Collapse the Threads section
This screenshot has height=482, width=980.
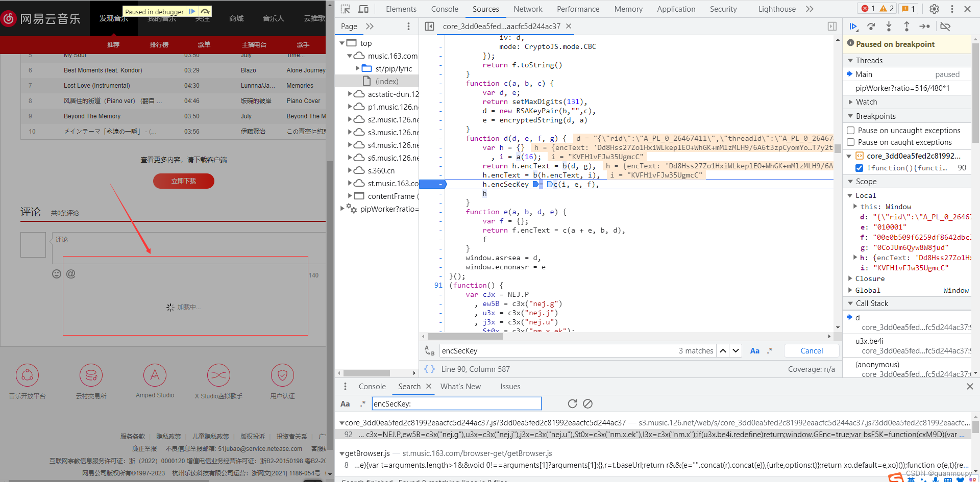click(x=850, y=60)
